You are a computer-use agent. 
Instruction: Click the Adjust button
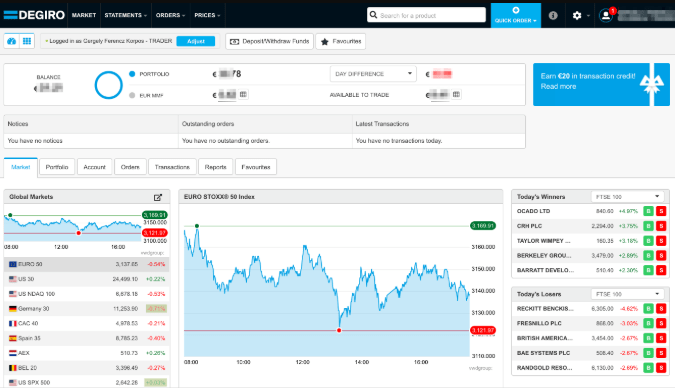tap(196, 41)
